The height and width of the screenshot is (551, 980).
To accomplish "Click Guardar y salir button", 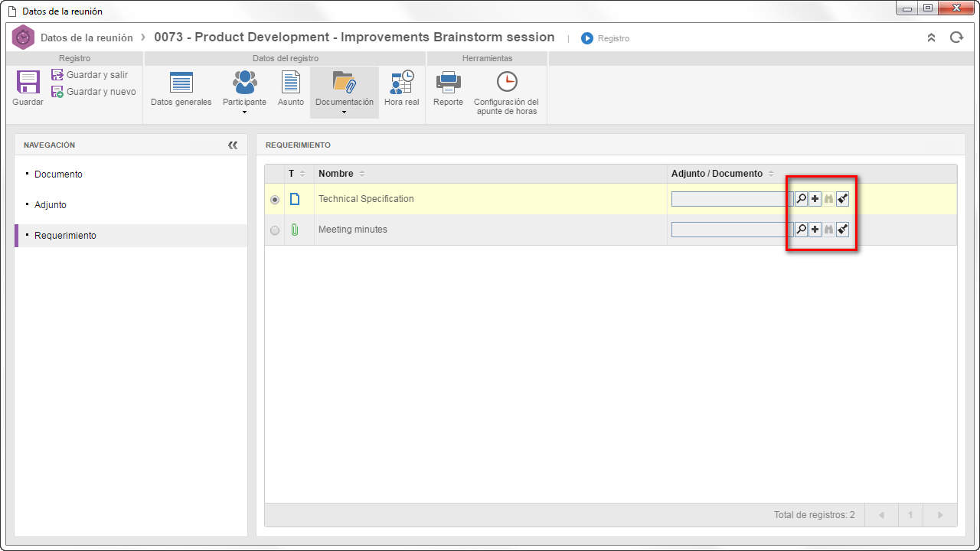I will pos(90,75).
